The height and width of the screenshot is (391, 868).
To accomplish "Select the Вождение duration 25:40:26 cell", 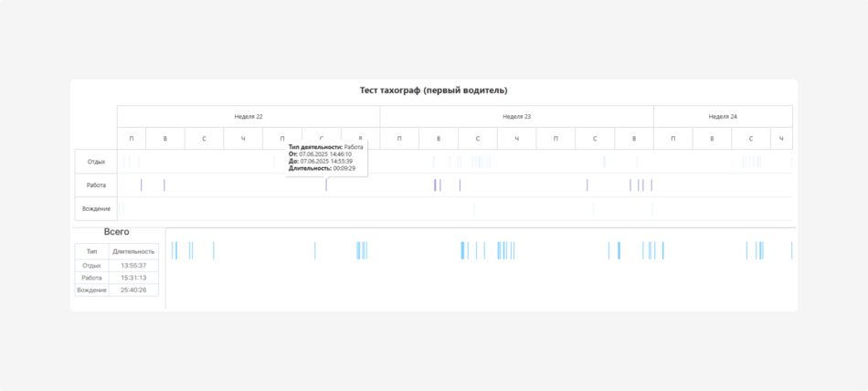I will coord(133,290).
